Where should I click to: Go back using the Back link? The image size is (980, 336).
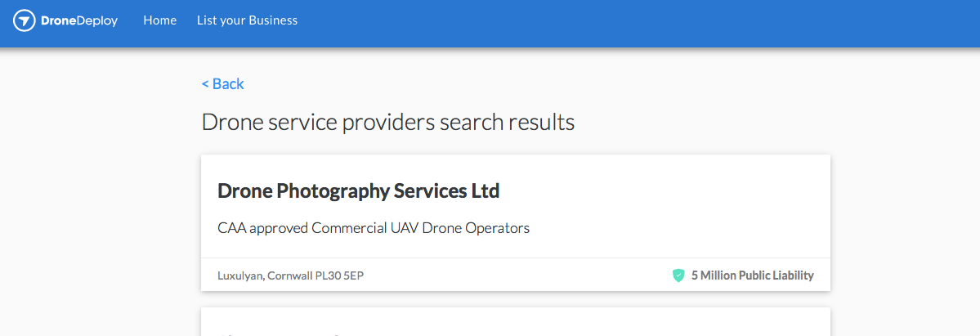[222, 84]
